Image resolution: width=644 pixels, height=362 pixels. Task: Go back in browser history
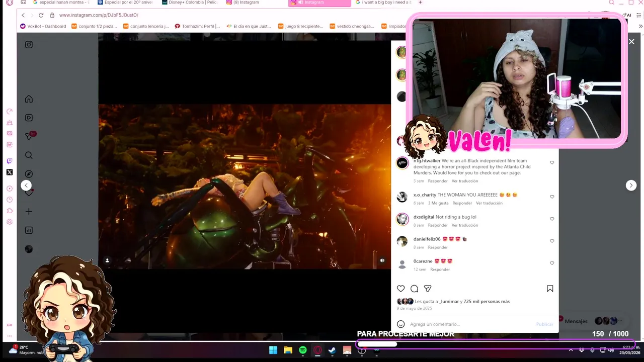23,15
